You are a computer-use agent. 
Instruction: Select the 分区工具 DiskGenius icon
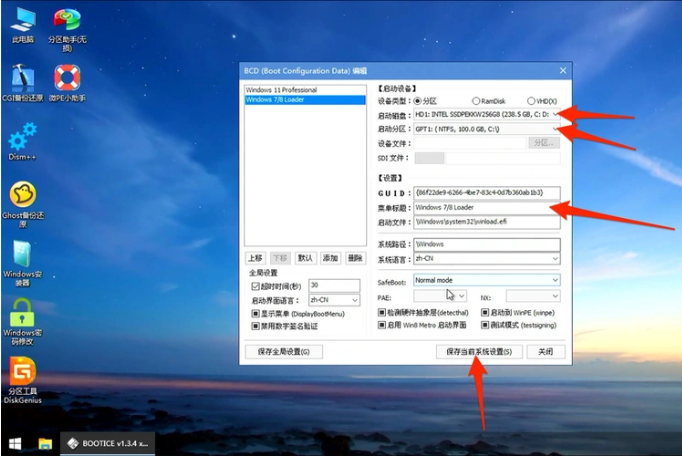click(23, 380)
